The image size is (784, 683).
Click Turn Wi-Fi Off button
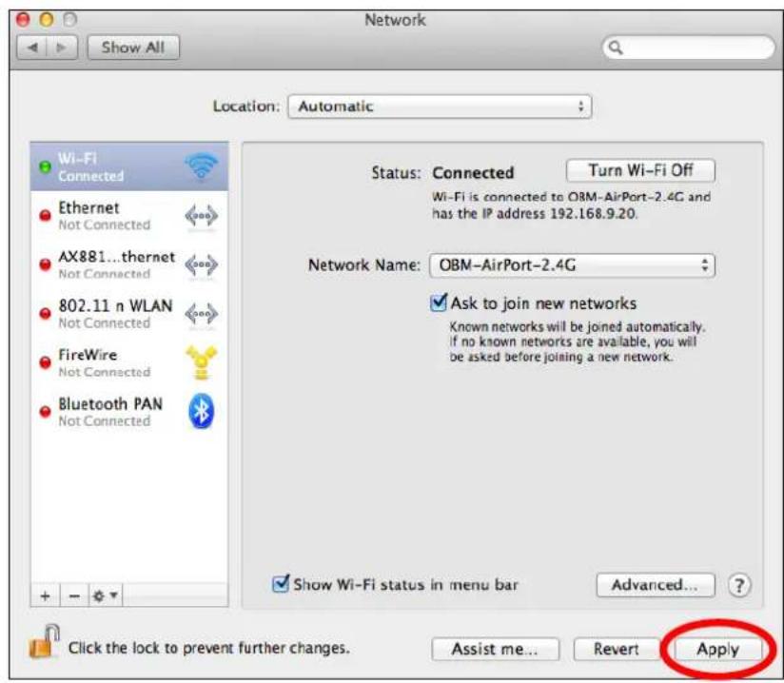[640, 170]
